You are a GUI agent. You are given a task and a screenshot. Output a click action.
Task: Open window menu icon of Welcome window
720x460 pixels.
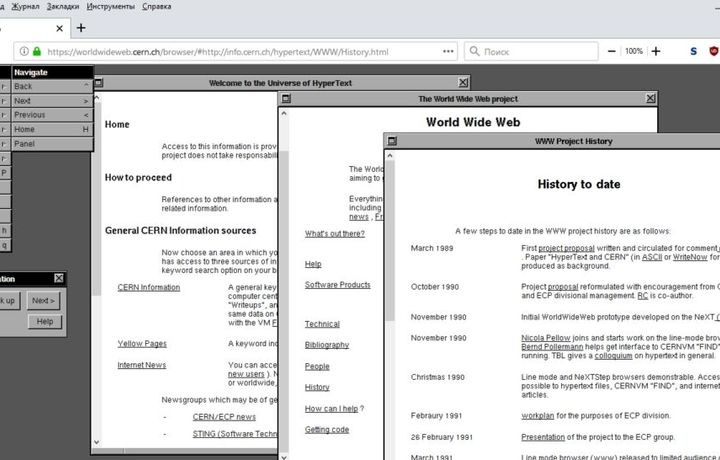point(98,83)
